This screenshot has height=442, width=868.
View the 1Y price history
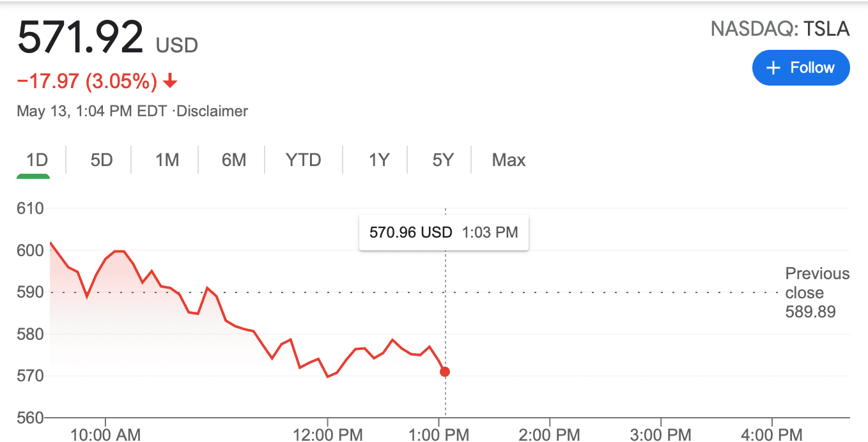click(x=378, y=160)
